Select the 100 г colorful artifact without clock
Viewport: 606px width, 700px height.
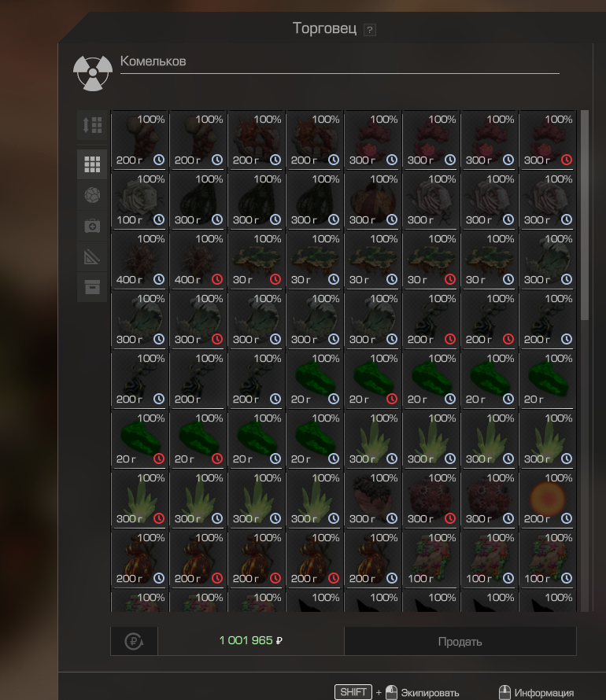coord(431,558)
